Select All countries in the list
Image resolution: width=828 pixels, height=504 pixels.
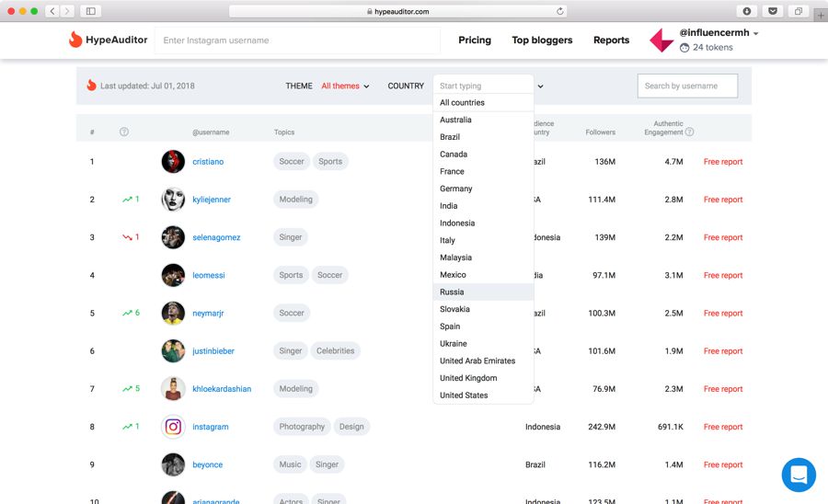[x=483, y=102]
